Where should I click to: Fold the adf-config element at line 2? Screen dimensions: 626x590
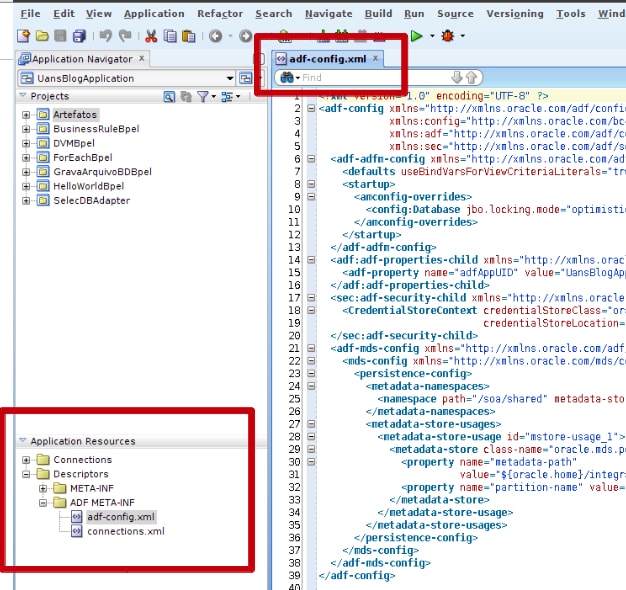(311, 108)
